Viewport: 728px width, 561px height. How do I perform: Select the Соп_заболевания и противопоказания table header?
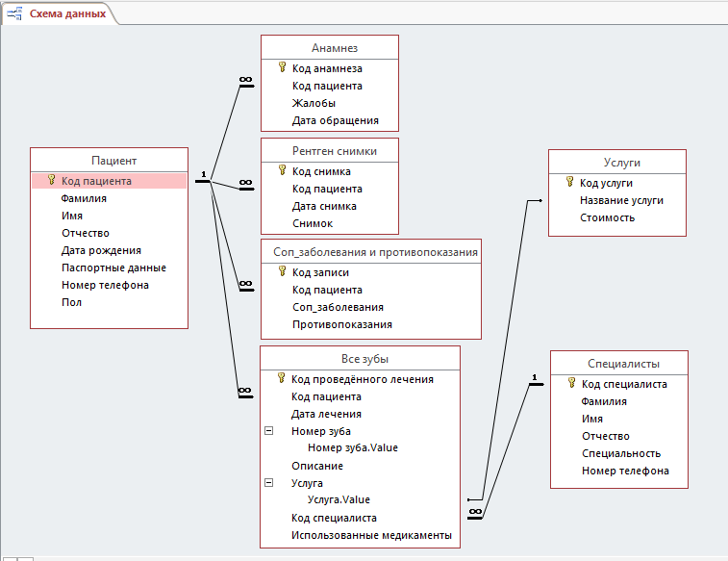(371, 252)
